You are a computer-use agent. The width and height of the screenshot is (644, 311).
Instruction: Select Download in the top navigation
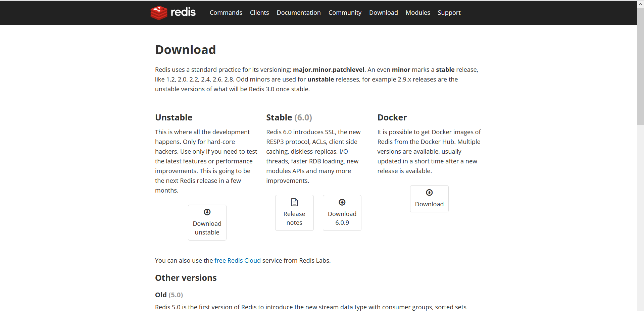pos(383,13)
